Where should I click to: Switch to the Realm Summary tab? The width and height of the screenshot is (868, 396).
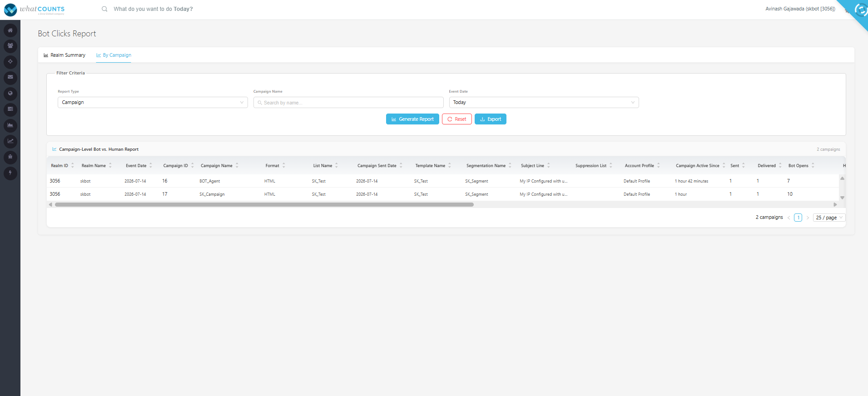(64, 55)
